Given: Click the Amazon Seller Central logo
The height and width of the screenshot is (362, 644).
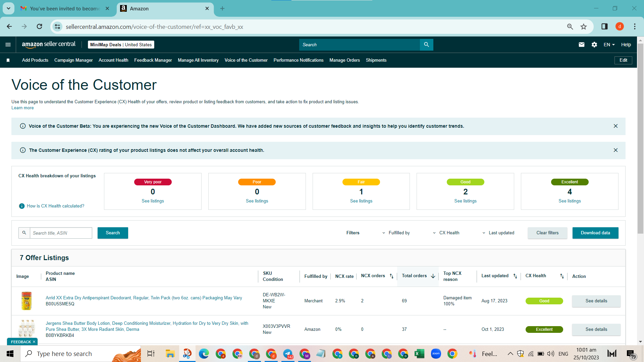Looking at the screenshot, I should 49,45.
